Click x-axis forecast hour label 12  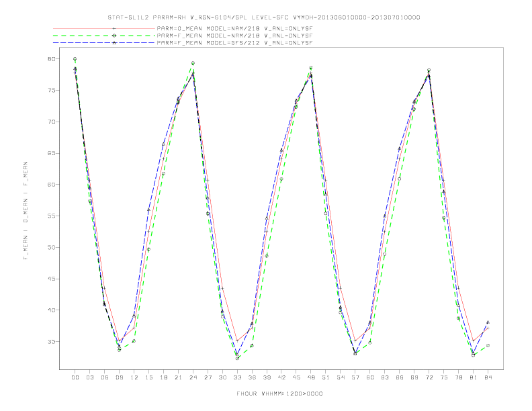pyautogui.click(x=134, y=377)
